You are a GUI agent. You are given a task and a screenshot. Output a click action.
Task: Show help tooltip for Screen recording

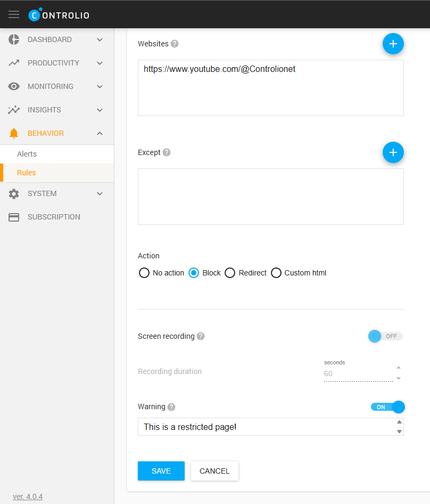pyautogui.click(x=201, y=336)
